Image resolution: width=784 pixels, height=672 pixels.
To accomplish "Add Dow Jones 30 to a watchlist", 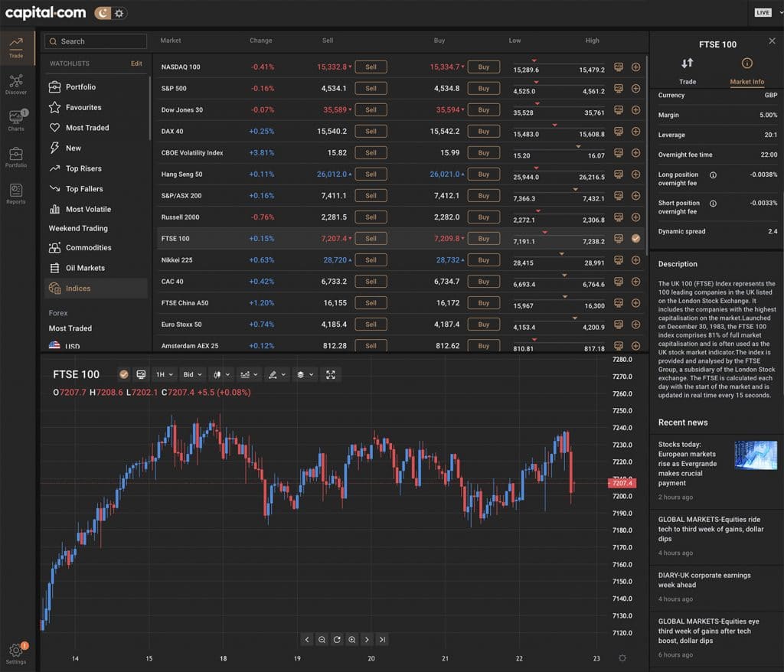I will 636,110.
